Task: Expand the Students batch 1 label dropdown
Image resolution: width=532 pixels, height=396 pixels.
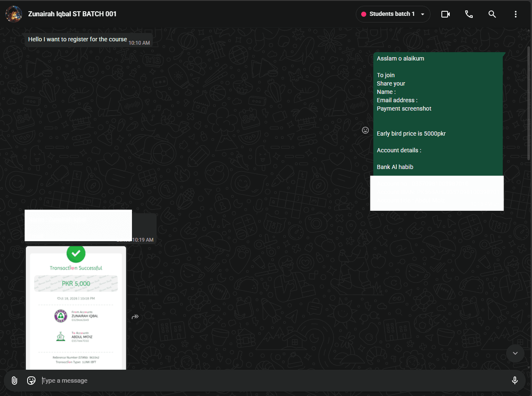Action: point(393,14)
